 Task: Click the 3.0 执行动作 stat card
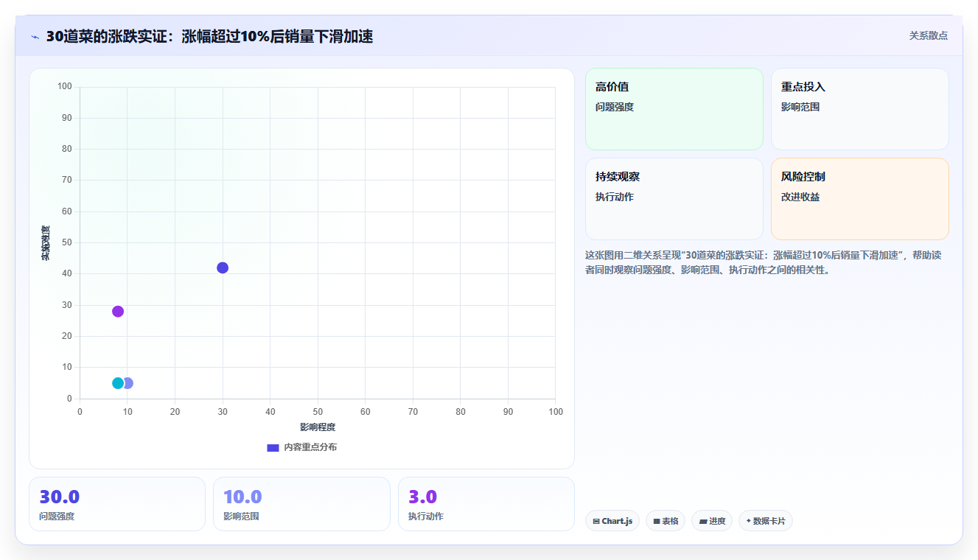tap(486, 504)
